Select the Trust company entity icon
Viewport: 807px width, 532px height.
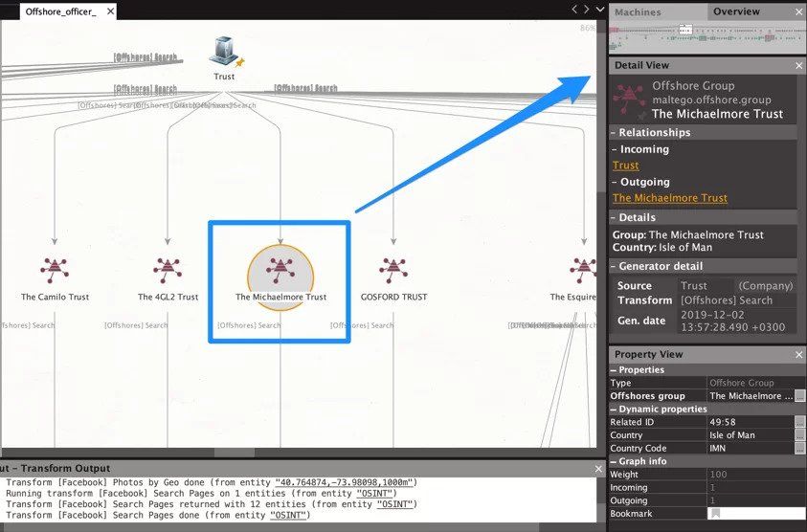[224, 52]
